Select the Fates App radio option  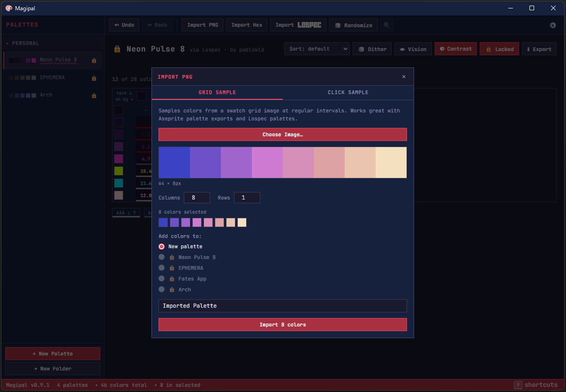coord(162,279)
